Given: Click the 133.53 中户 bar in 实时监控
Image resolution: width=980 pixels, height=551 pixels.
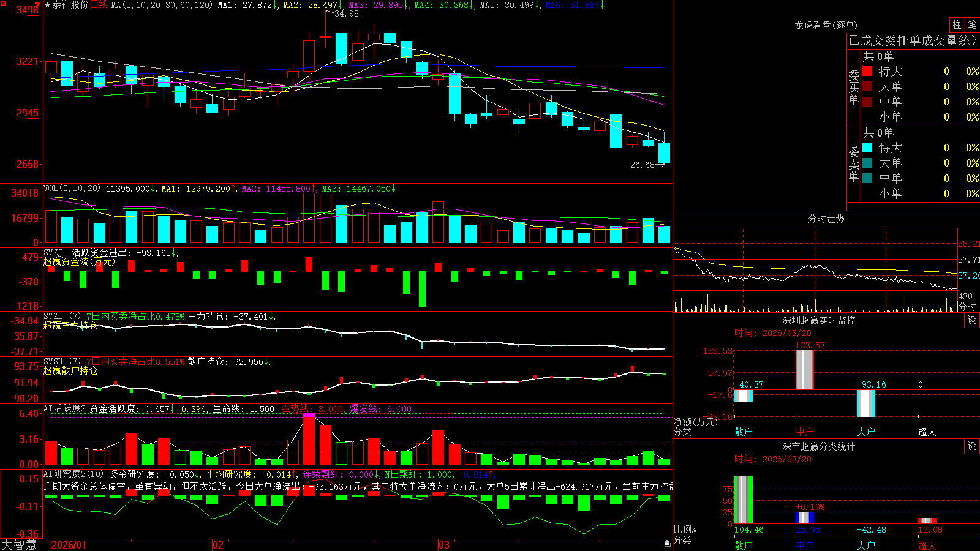Looking at the screenshot, I should tap(805, 370).
